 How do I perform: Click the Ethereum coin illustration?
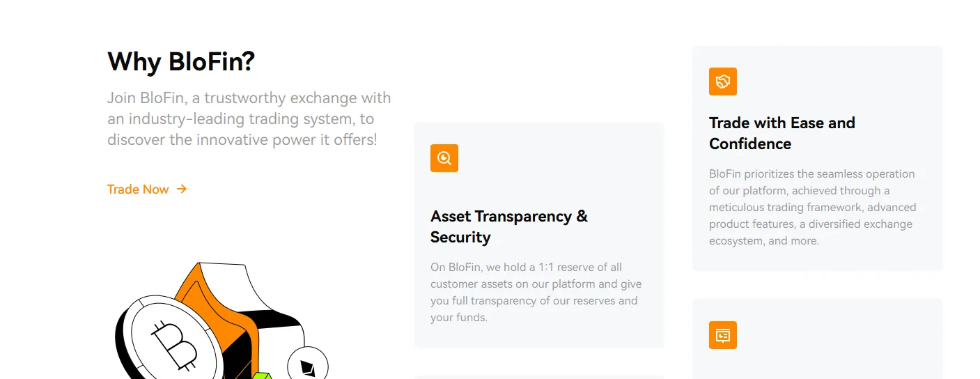[308, 364]
